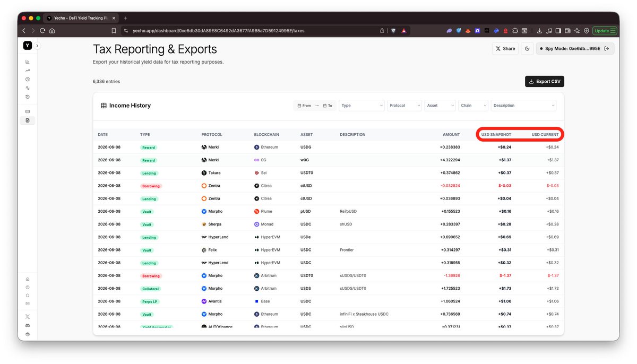Pick the To date filter
This screenshot has height=364, width=637.
pyautogui.click(x=327, y=106)
